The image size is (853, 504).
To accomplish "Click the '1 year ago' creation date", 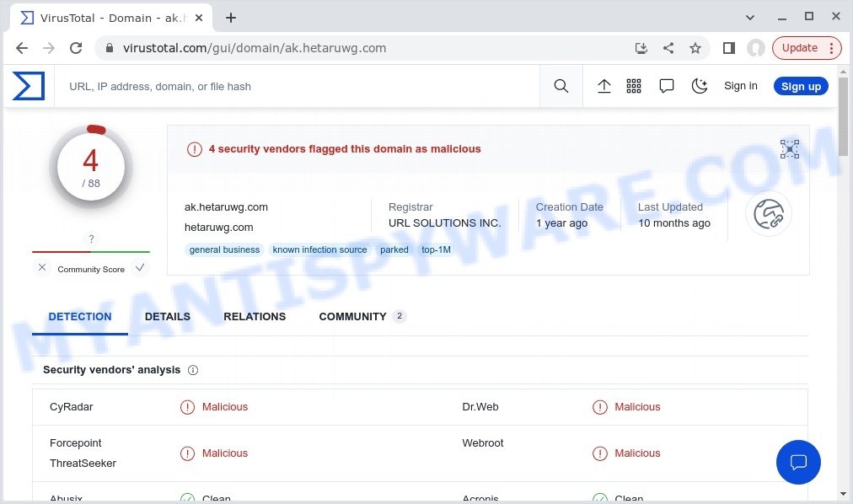I will tap(561, 223).
